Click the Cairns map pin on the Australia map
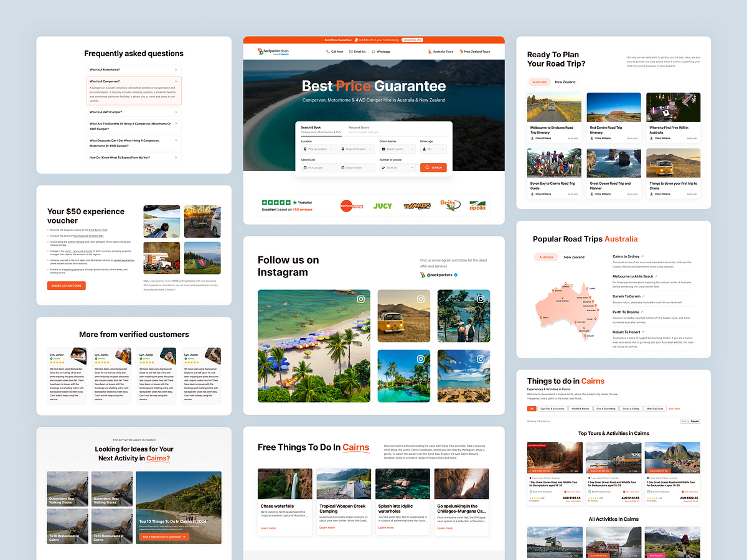This screenshot has width=747, height=560. [588, 288]
